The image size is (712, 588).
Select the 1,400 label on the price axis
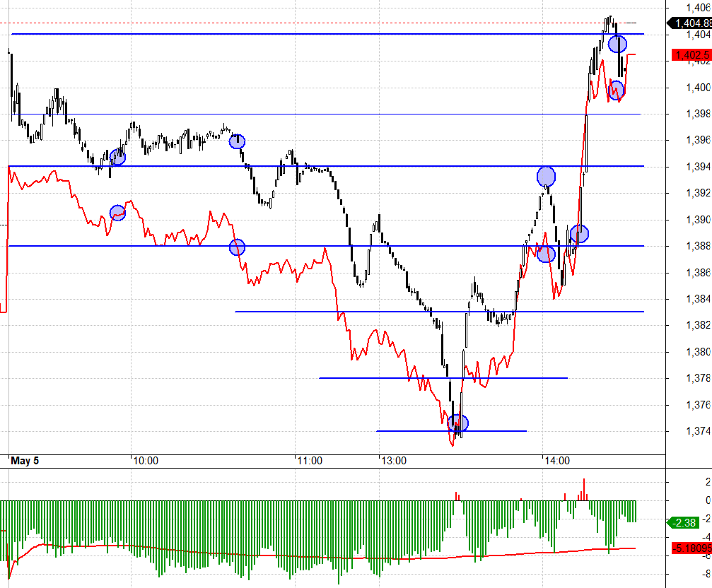[x=698, y=88]
